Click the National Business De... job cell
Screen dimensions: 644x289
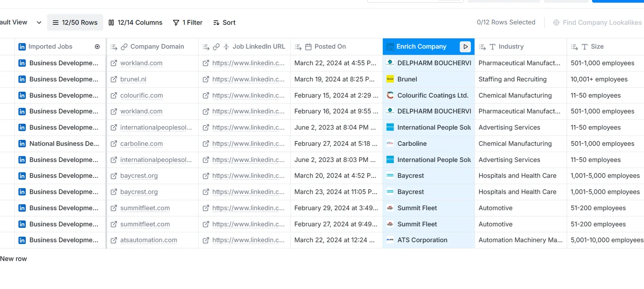point(60,143)
